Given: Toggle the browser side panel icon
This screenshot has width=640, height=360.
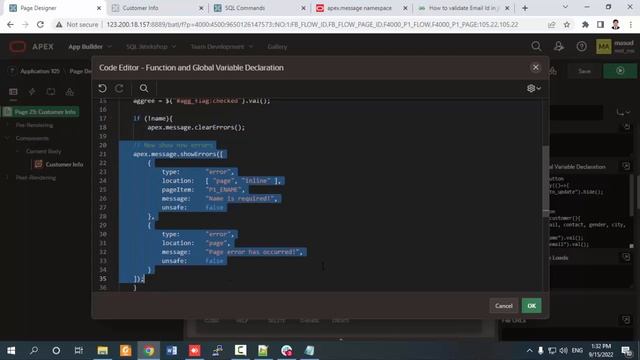Looking at the screenshot, I should coord(600,24).
